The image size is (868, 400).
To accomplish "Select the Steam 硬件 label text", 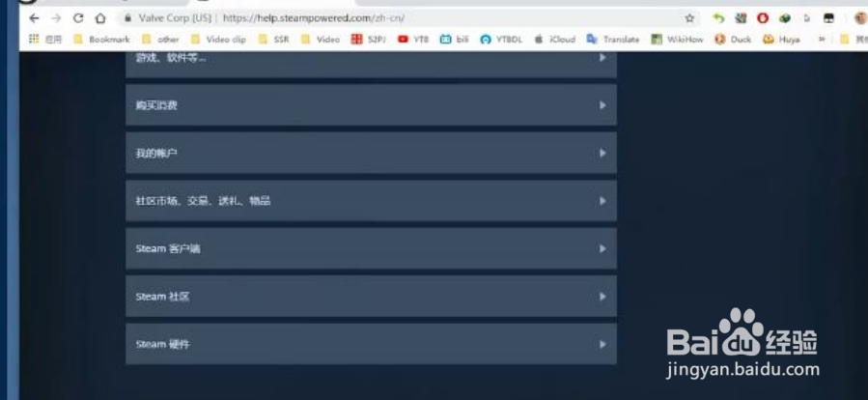I will (163, 344).
